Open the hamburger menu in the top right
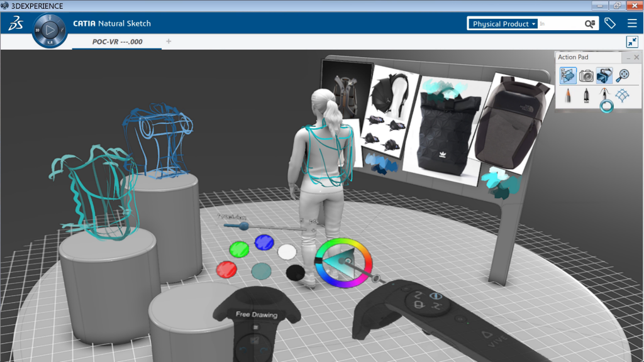 click(631, 23)
